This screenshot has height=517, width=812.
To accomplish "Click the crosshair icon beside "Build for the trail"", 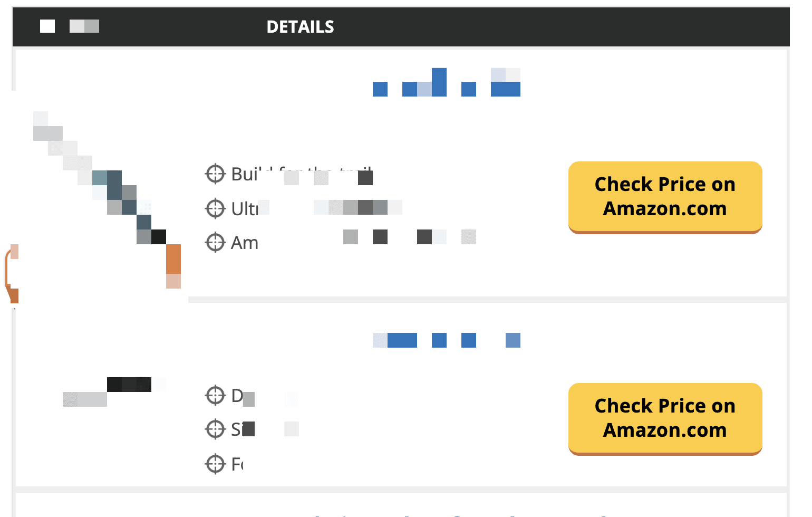I will (215, 174).
